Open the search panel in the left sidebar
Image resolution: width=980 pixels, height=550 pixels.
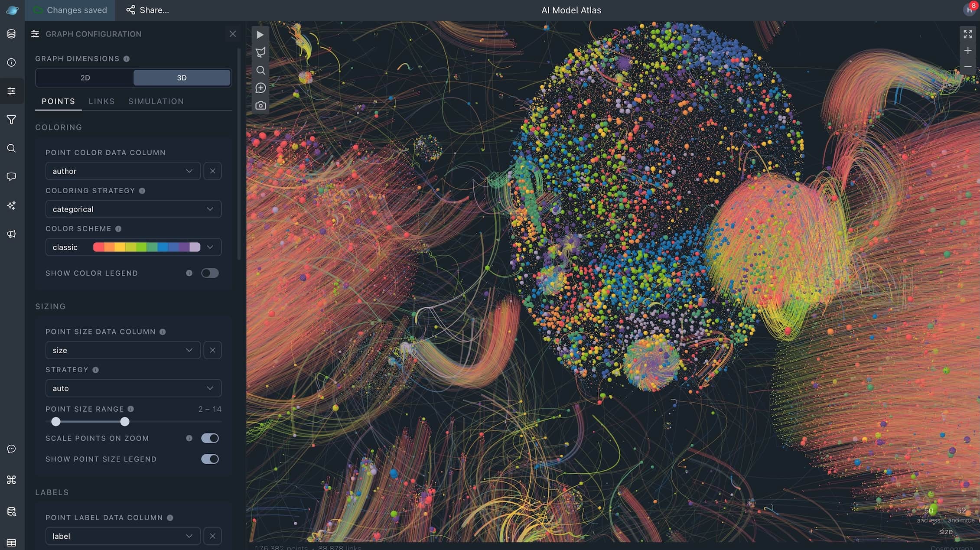[x=12, y=148]
